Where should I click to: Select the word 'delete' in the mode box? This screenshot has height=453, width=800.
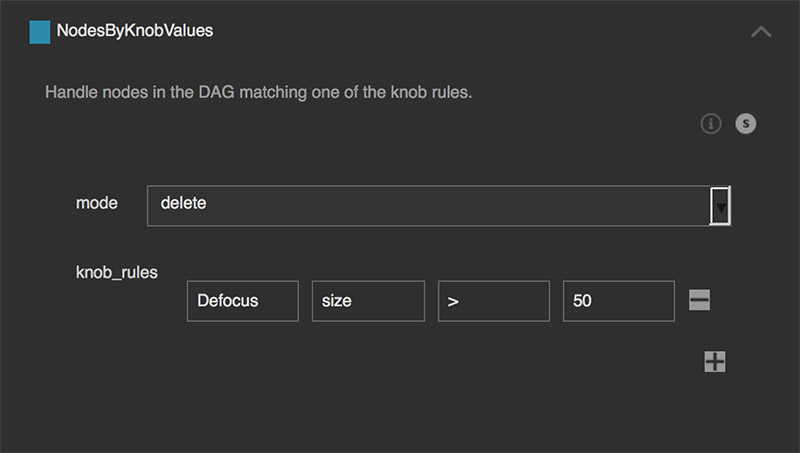(x=184, y=204)
